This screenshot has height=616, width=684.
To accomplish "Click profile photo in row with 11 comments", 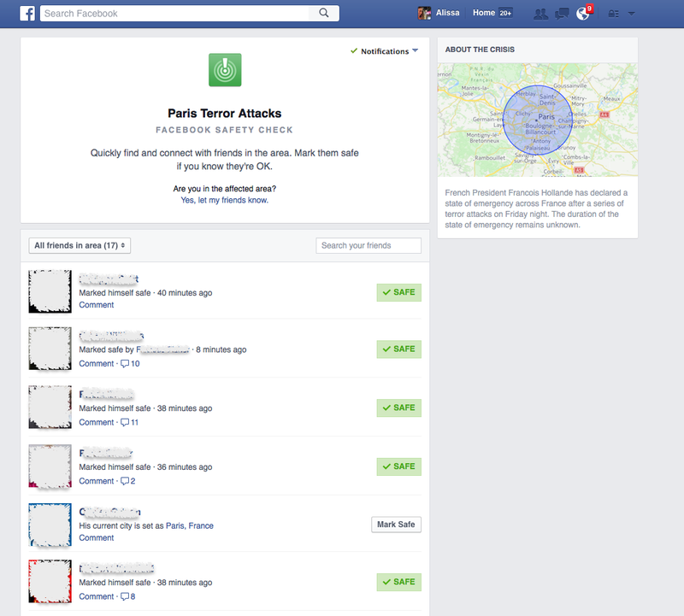I will click(50, 407).
